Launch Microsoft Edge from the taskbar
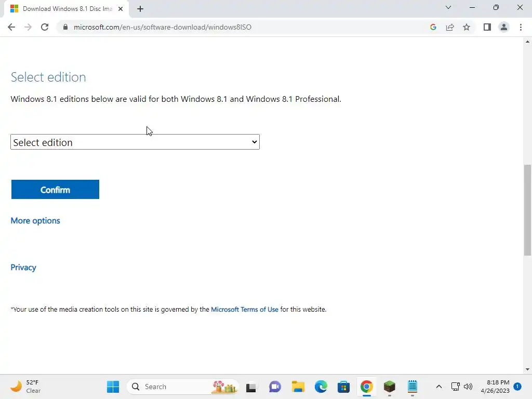The image size is (532, 399). (321, 387)
